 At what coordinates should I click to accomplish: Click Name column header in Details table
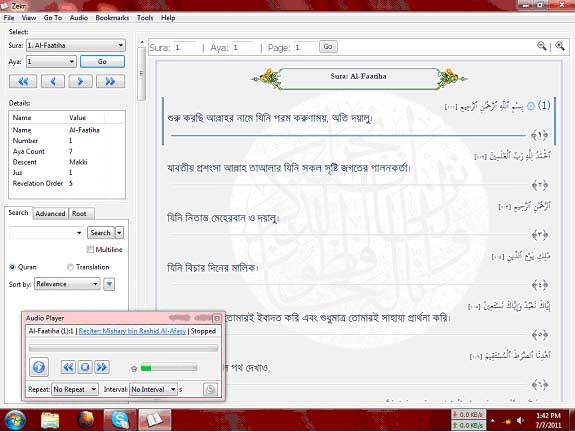coord(38,118)
